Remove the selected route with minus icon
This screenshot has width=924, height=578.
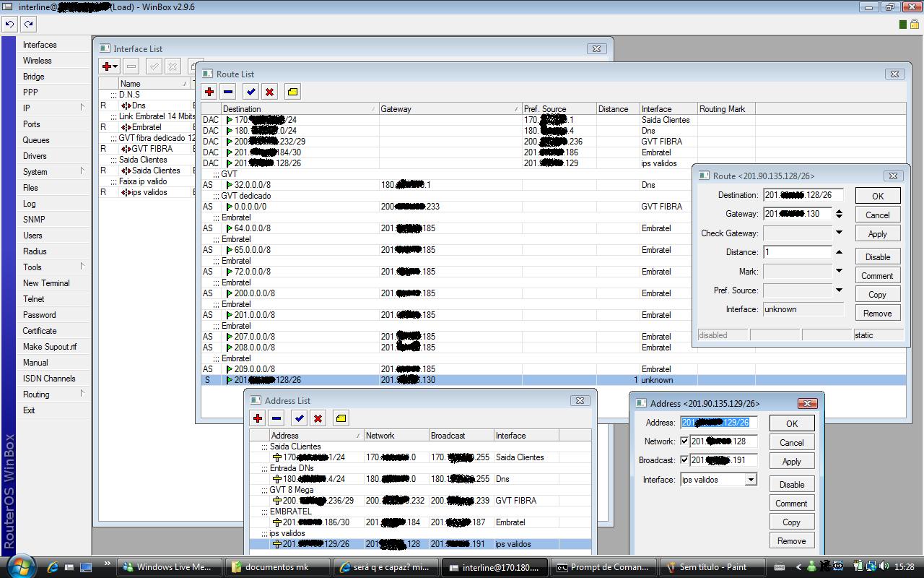[x=228, y=92]
